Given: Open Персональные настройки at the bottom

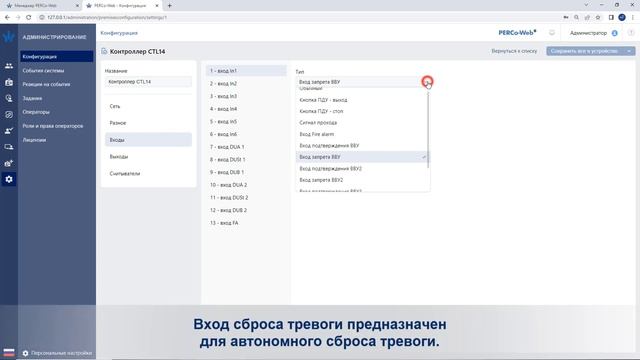Looking at the screenshot, I should 57,353.
